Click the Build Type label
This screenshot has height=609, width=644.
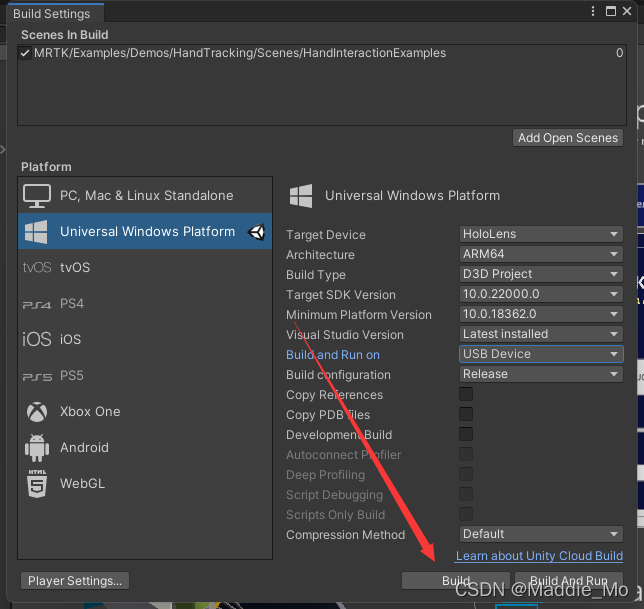[316, 275]
